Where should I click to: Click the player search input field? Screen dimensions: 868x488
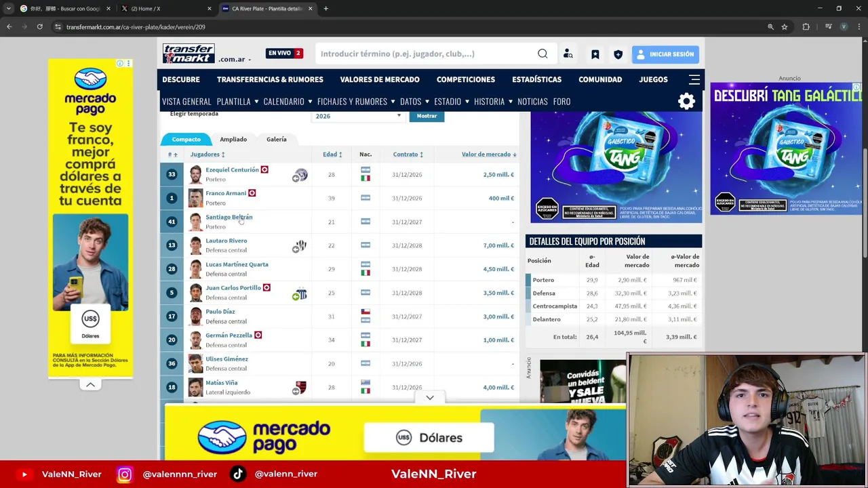point(425,54)
